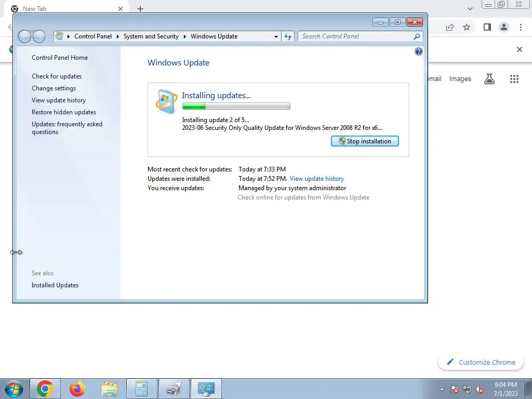Open View update history in sidebar
Image resolution: width=532 pixels, height=399 pixels.
tap(59, 100)
